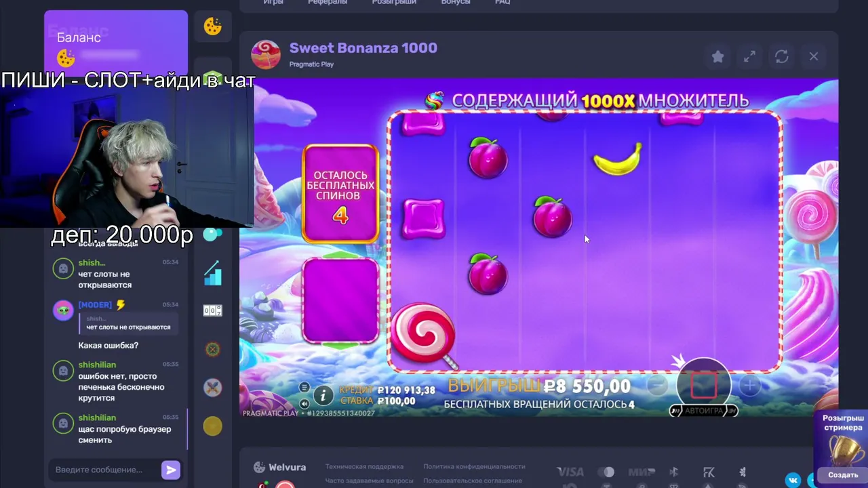Close the Sweet Bonanza 1000 game panel
The image size is (868, 488).
814,57
